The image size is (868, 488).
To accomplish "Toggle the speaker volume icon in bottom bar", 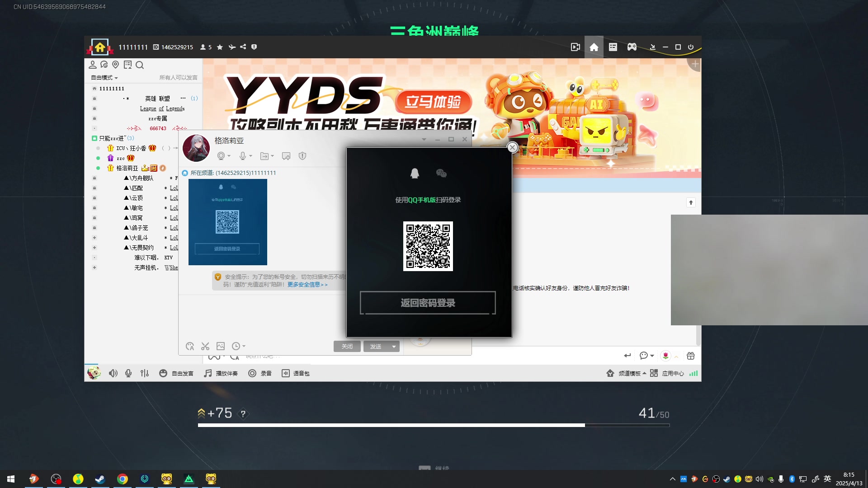I will 113,373.
